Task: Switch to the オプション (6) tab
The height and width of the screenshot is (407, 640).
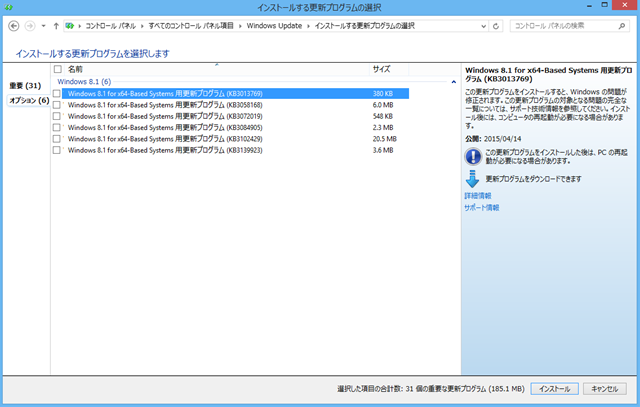Action: coord(29,100)
